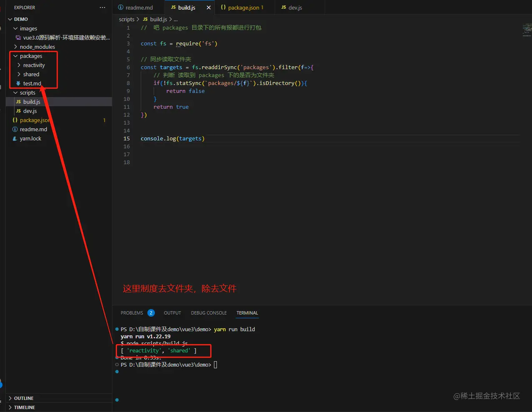
Task: Click the yarn.lock file icon
Action: click(x=15, y=138)
